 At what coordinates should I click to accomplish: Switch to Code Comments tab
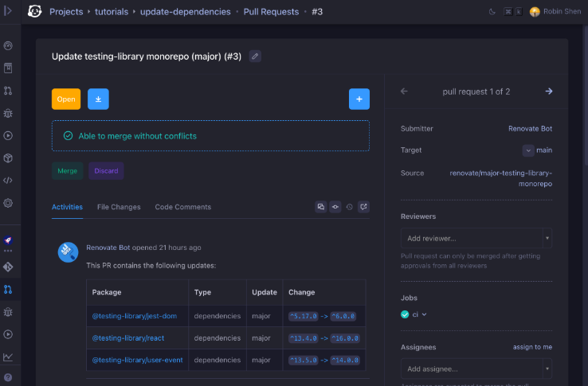pyautogui.click(x=183, y=207)
